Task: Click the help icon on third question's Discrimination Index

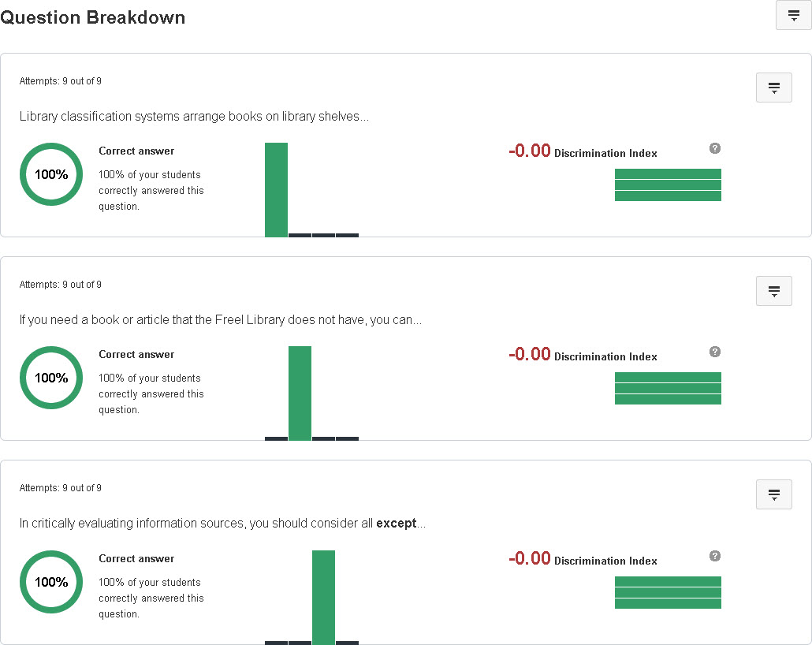Action: click(714, 555)
